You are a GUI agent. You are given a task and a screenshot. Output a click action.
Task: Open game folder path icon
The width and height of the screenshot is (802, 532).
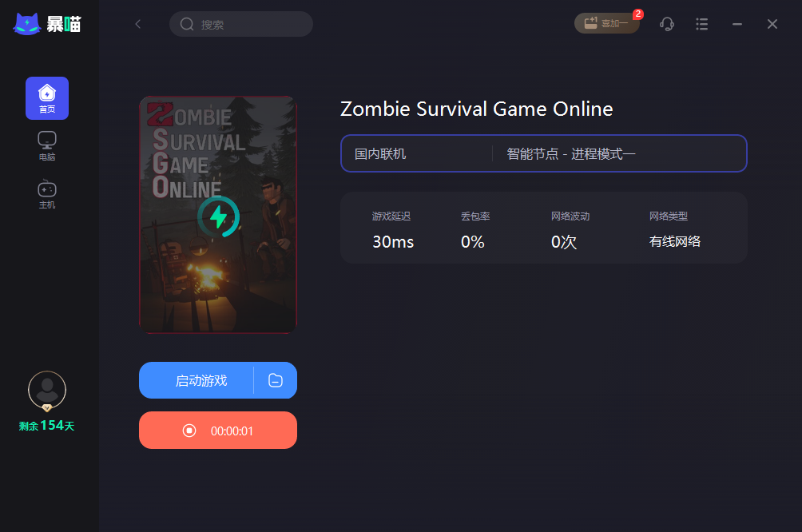coord(275,380)
